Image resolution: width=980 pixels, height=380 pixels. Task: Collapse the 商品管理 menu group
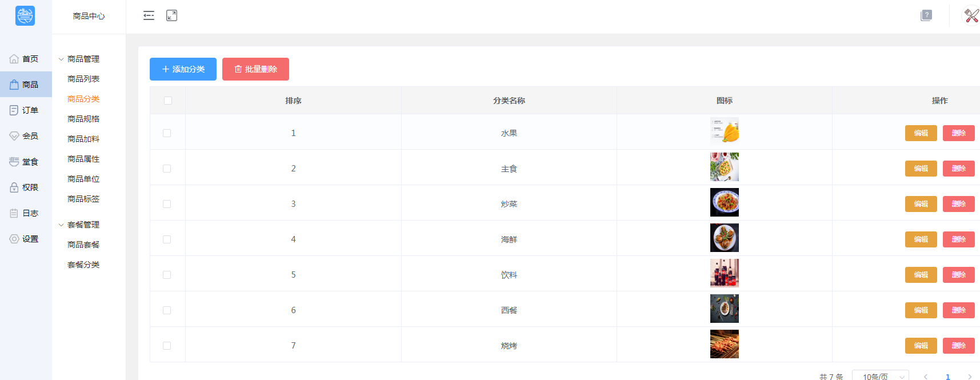[x=61, y=59]
